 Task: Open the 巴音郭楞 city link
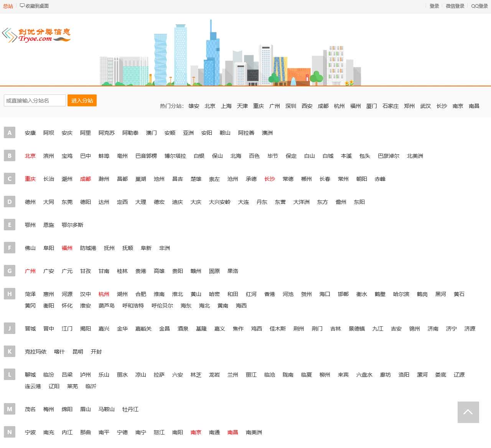click(x=146, y=156)
